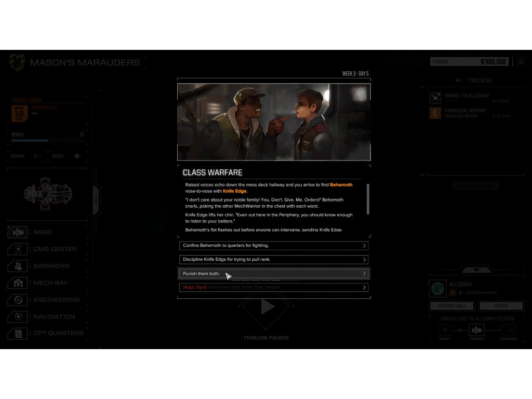Click the CPT QUARTERS label
The image size is (532, 399).
click(x=58, y=333)
